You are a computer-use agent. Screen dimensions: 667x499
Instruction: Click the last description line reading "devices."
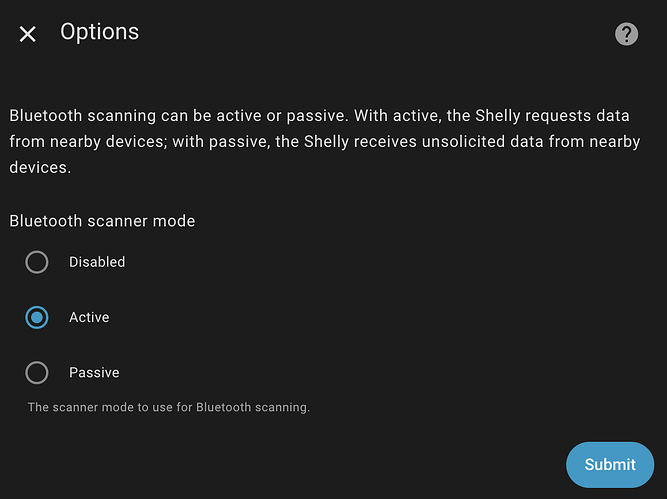point(40,168)
